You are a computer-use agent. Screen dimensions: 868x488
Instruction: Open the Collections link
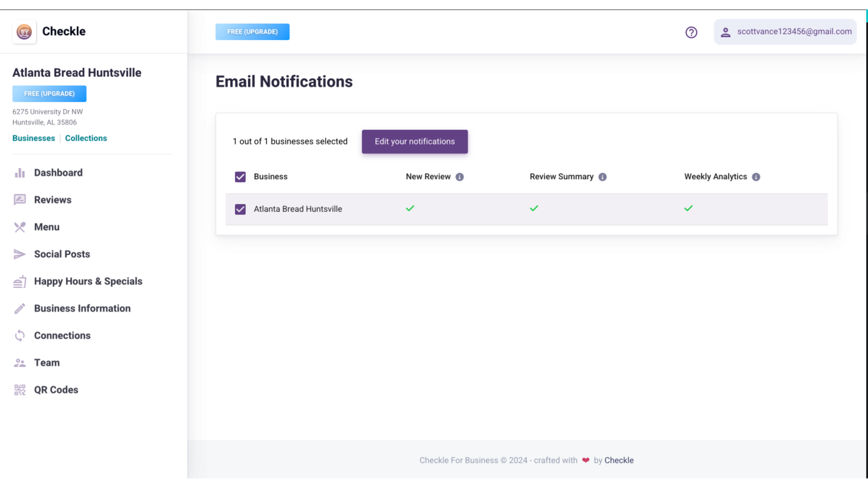point(86,138)
